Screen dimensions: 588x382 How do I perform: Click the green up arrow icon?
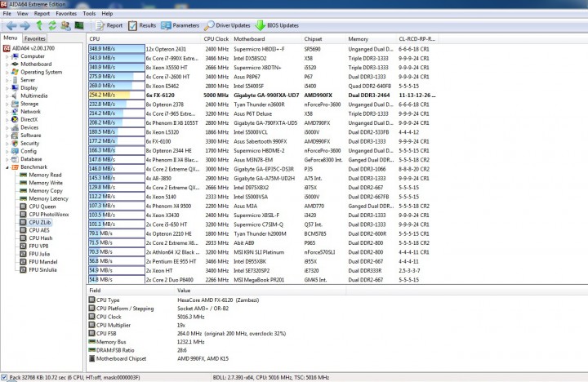click(x=39, y=25)
